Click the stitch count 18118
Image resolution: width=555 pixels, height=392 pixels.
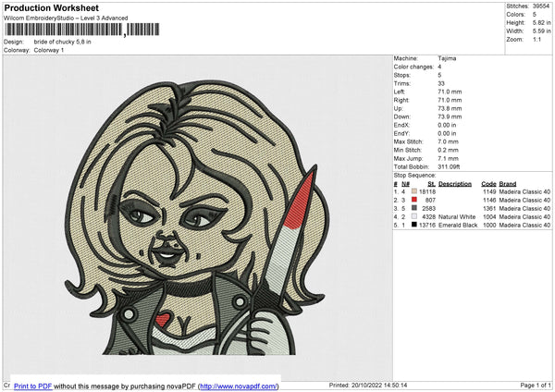click(427, 191)
